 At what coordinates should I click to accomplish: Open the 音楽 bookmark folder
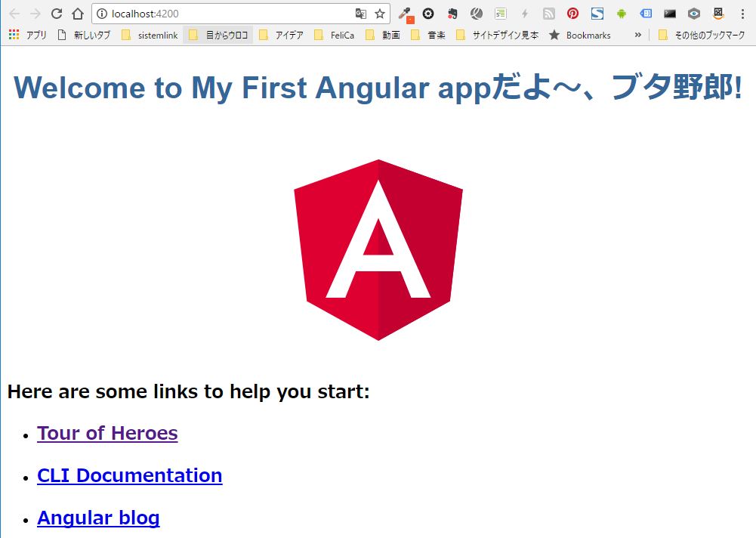click(x=428, y=35)
